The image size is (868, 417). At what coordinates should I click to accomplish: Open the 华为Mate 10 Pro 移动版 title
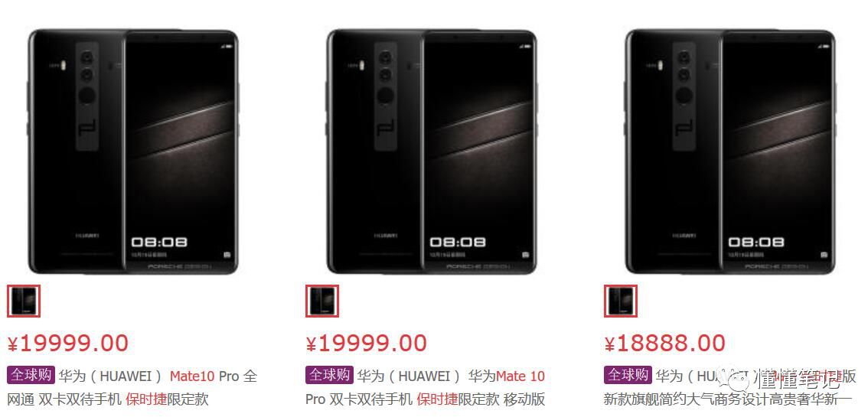click(x=426, y=388)
